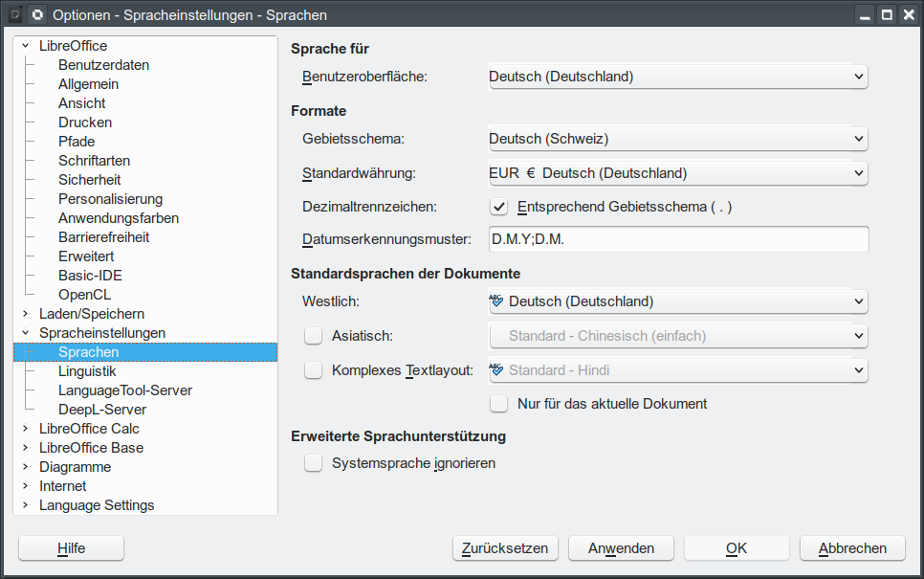This screenshot has height=579, width=924.
Task: Select Barrierefreiheit in the tree
Action: pos(103,237)
